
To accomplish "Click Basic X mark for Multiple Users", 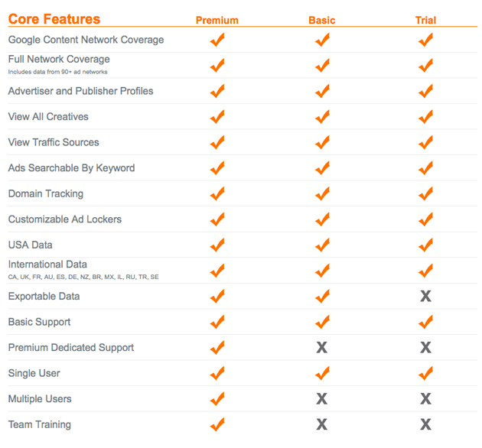I will click(322, 399).
